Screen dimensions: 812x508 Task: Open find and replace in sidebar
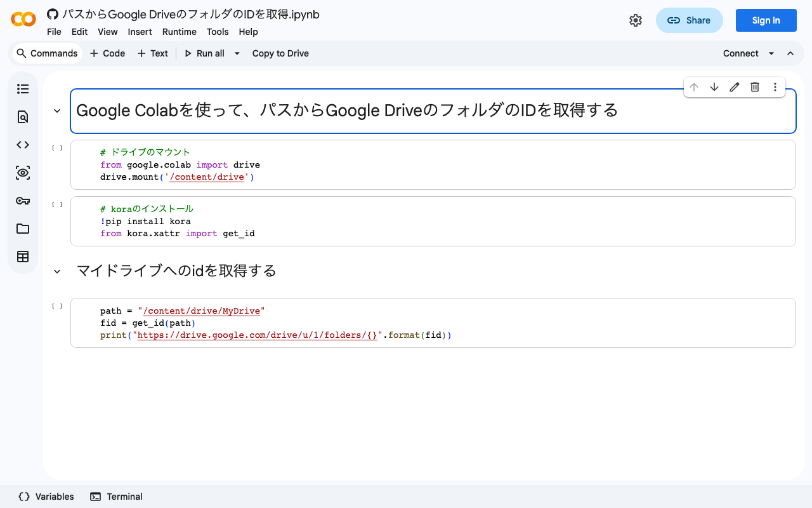[23, 117]
